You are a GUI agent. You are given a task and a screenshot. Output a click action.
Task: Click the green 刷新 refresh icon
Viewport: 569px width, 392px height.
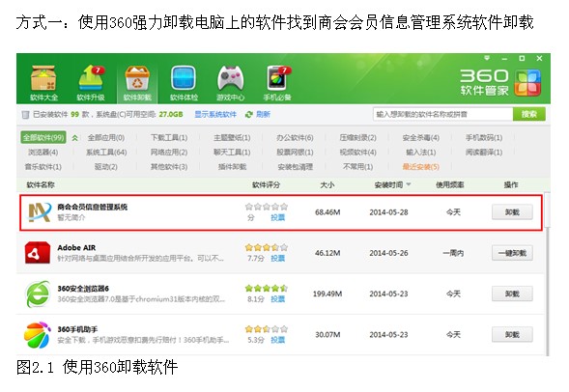click(249, 115)
